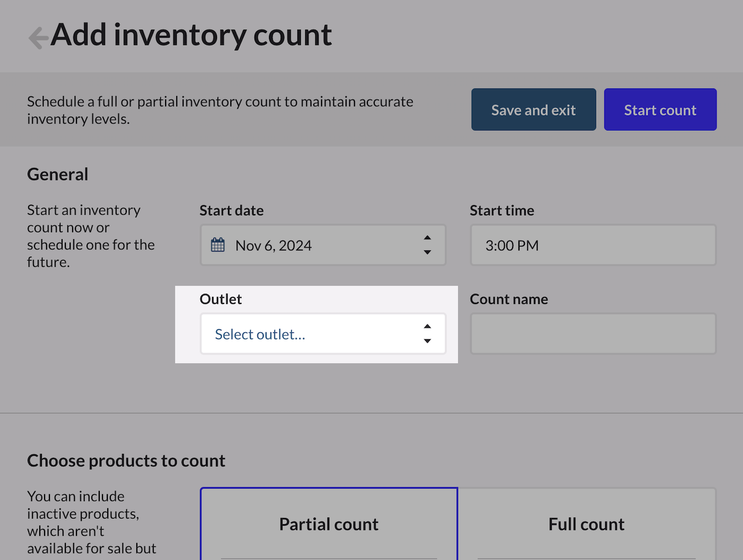The height and width of the screenshot is (560, 743).
Task: Click the Schedule a full or partial description
Action: point(220,110)
